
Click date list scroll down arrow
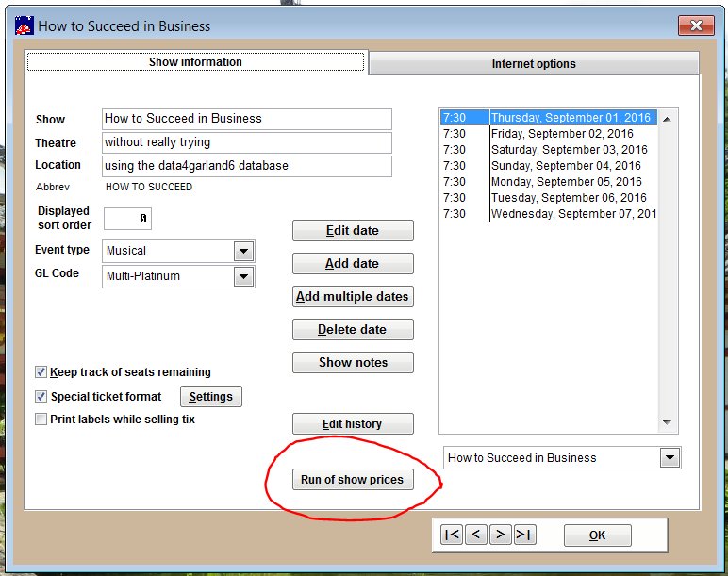tap(668, 422)
